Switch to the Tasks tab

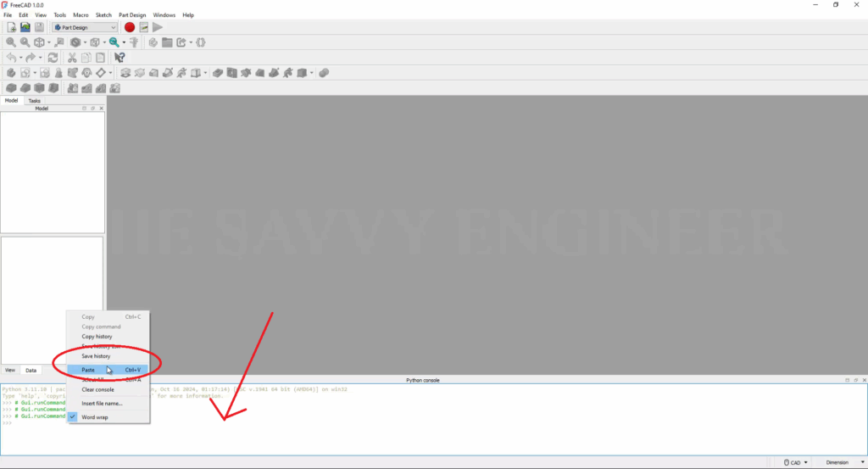35,100
